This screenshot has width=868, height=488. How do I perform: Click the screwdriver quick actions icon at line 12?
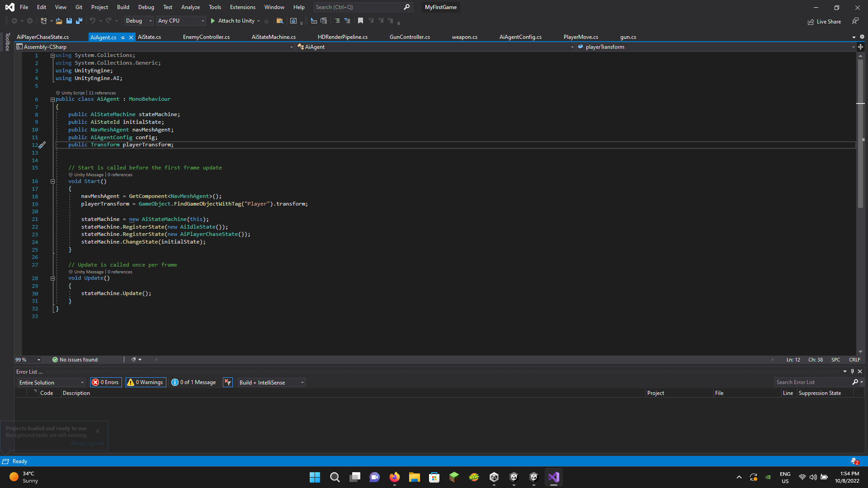click(x=42, y=145)
